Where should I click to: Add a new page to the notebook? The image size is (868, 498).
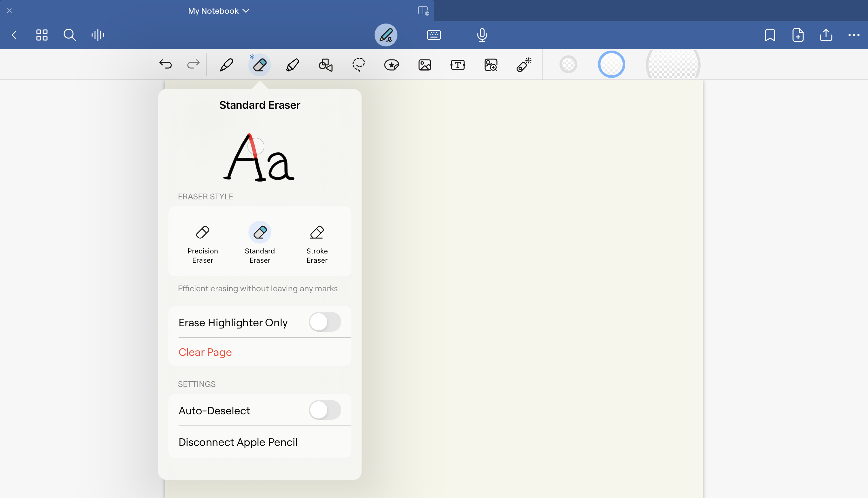(797, 35)
